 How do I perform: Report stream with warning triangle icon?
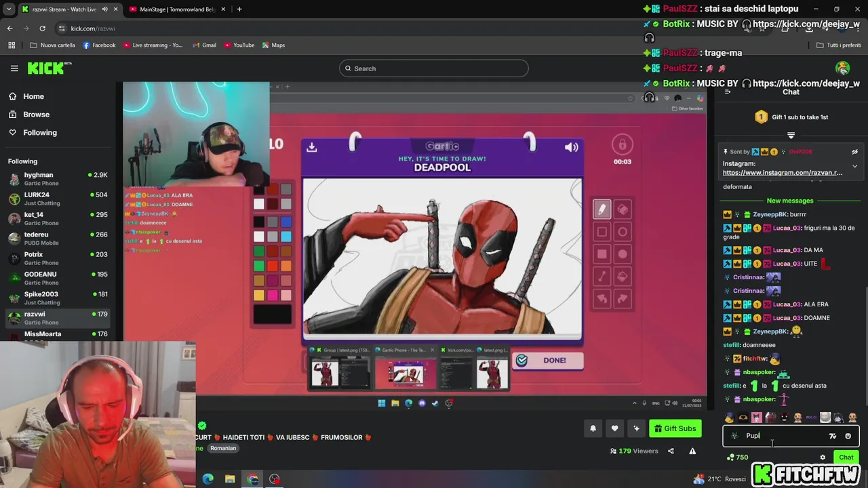(692, 451)
